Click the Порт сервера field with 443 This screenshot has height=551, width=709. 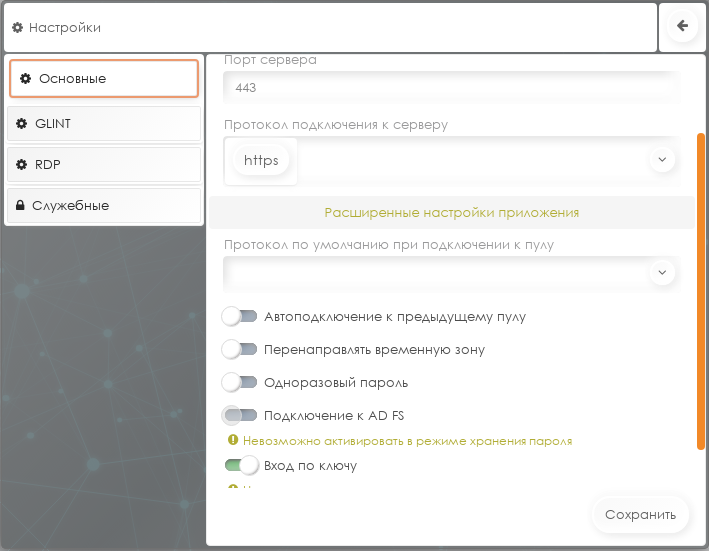coord(450,88)
